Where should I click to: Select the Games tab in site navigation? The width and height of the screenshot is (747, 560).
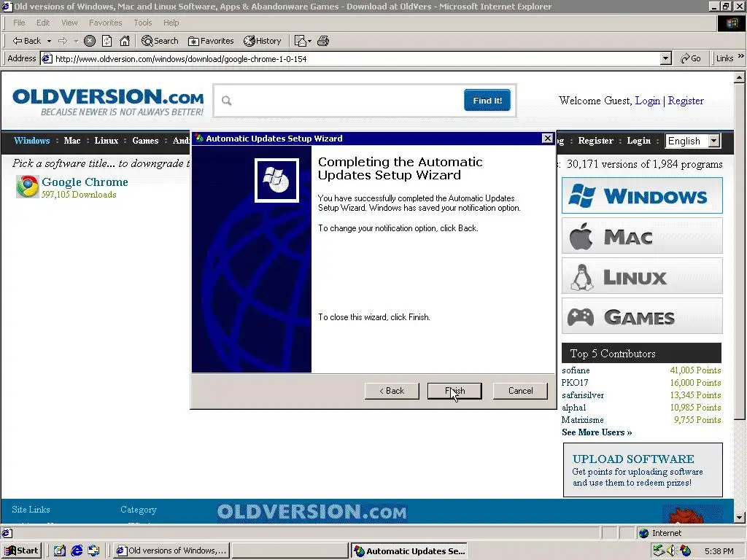pos(145,141)
